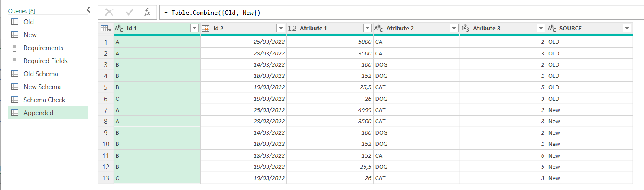Viewport: 644px width, 190px height.
Task: Open the table menu icon in grid corner
Action: pyautogui.click(x=105, y=28)
